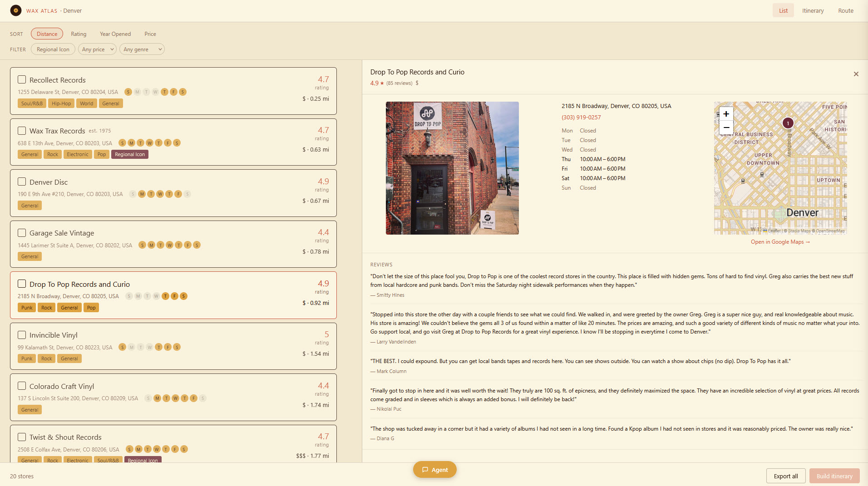Open the Any price dropdown
868x486 pixels.
tap(97, 49)
